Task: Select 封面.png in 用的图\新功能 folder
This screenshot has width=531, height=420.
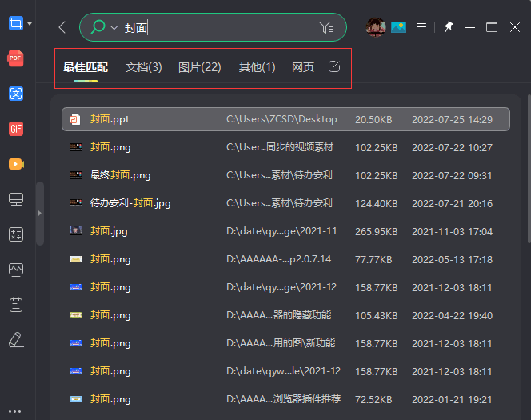Action: pyautogui.click(x=285, y=343)
